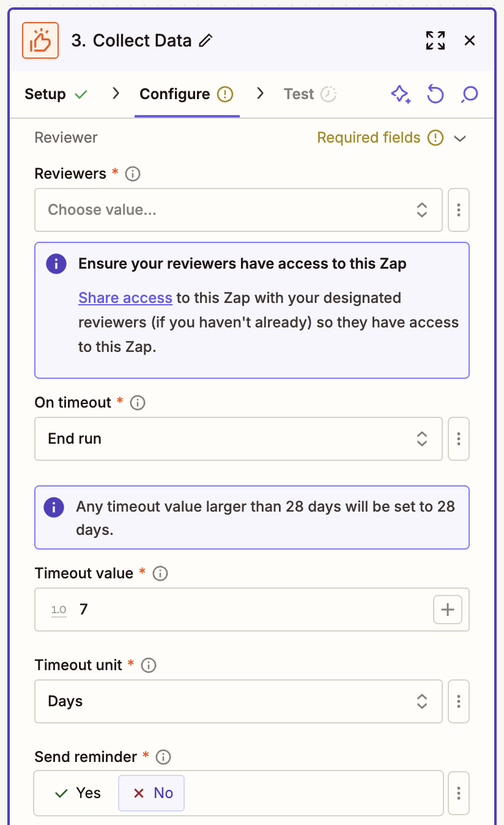
Task: Click the undo/refresh arrow icon
Action: pos(435,94)
